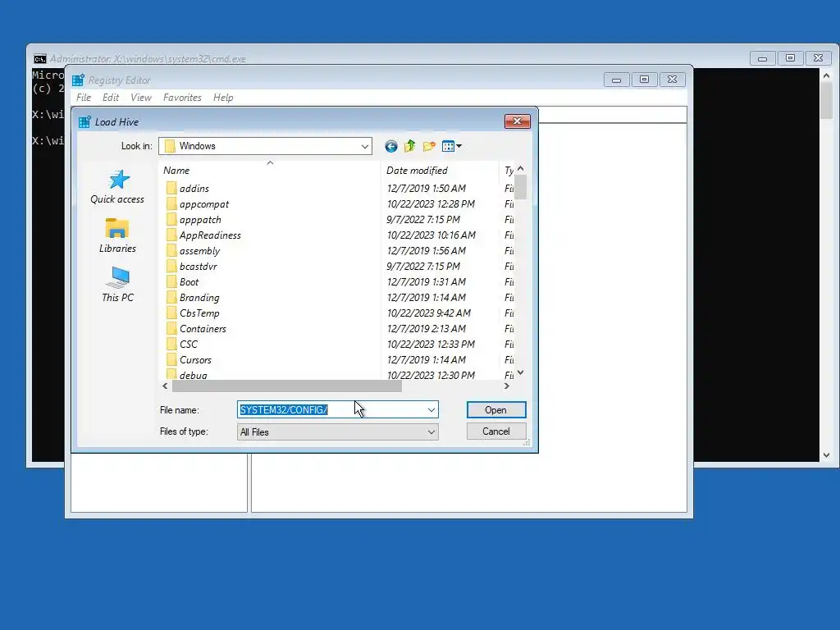Viewport: 840px width, 630px height.
Task: Open This PC location
Action: click(x=117, y=285)
